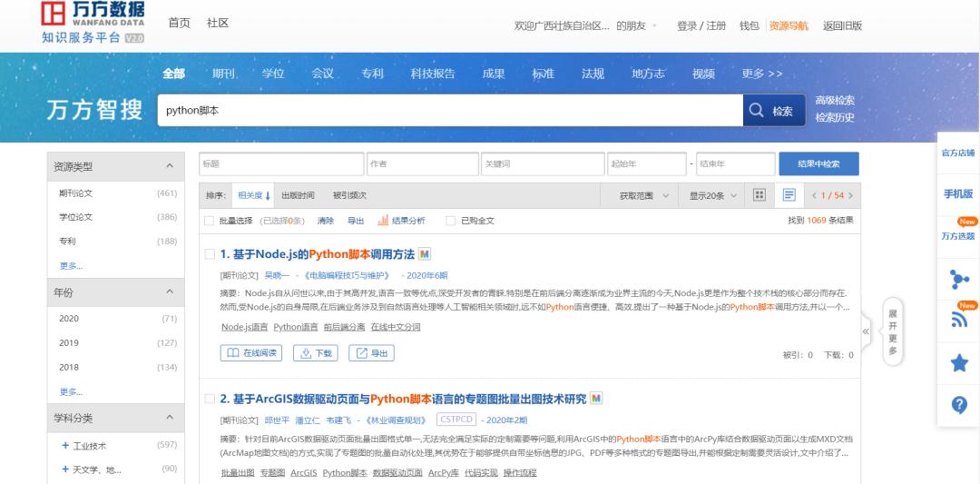
Task: Click the M badge on result 2
Action: (596, 399)
